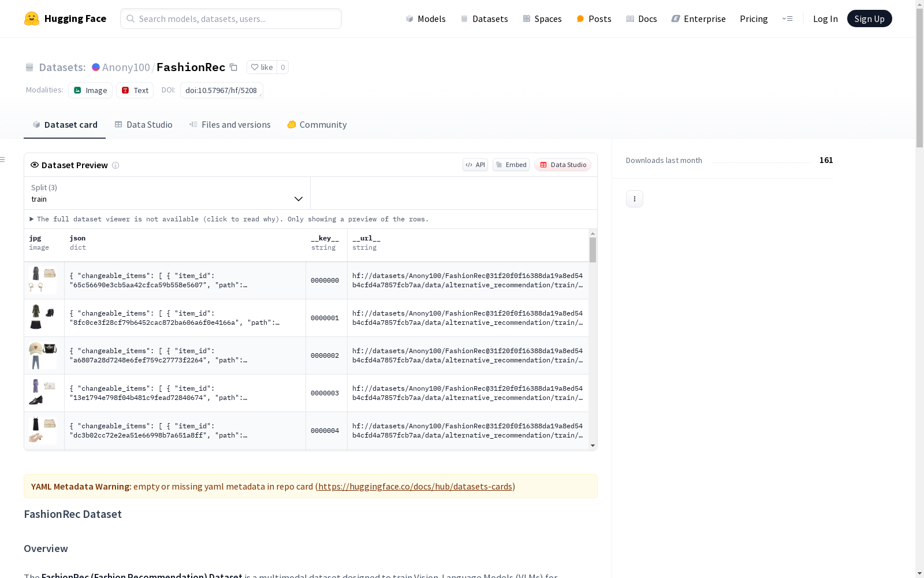Open the Dataset card tab
This screenshot has width=924, height=578.
pyautogui.click(x=65, y=125)
